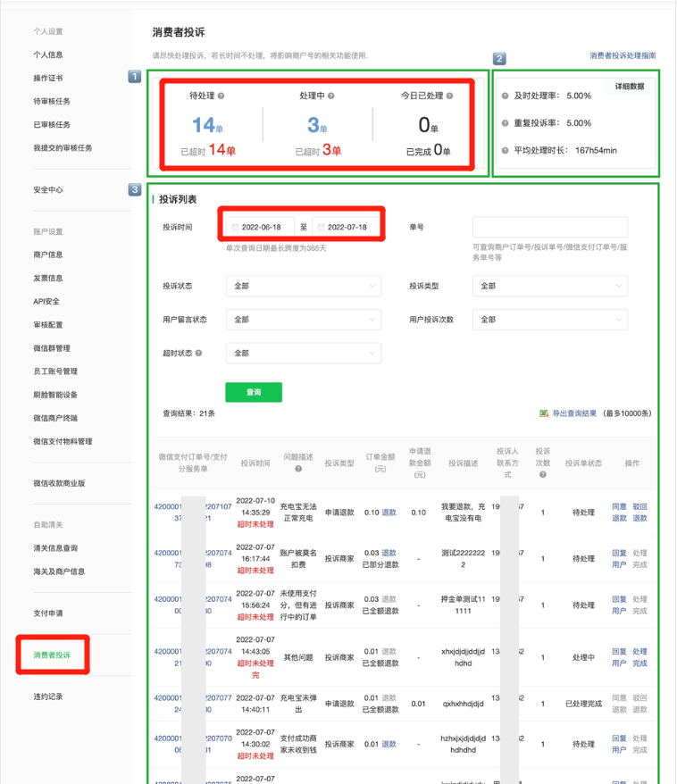Click 回复用户 in 账户被莫名扣费 row
Image resolution: width=677 pixels, height=784 pixels.
click(619, 559)
